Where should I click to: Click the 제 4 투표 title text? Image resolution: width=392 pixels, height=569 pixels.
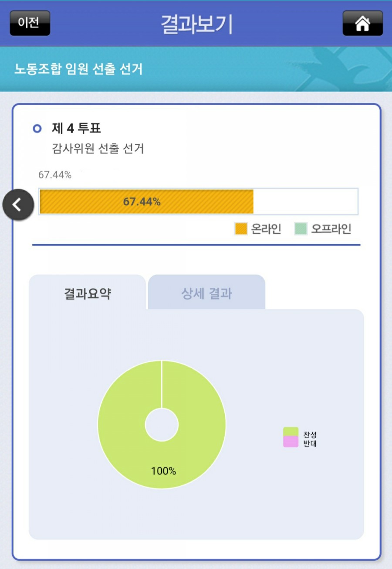click(76, 129)
